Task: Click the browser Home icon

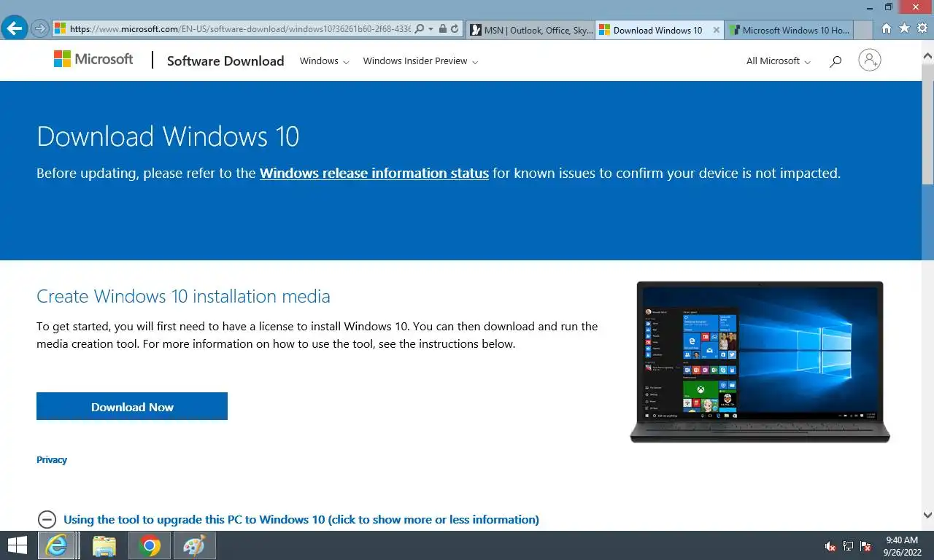Action: tap(887, 28)
